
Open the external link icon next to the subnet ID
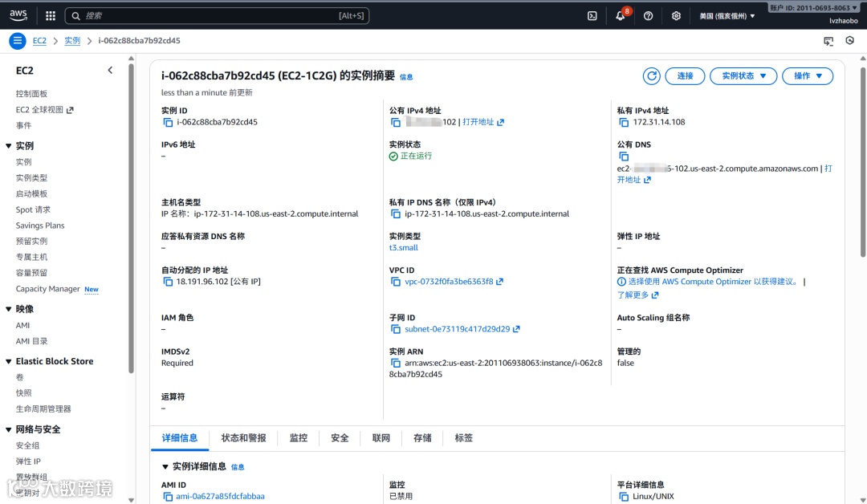[x=516, y=329]
